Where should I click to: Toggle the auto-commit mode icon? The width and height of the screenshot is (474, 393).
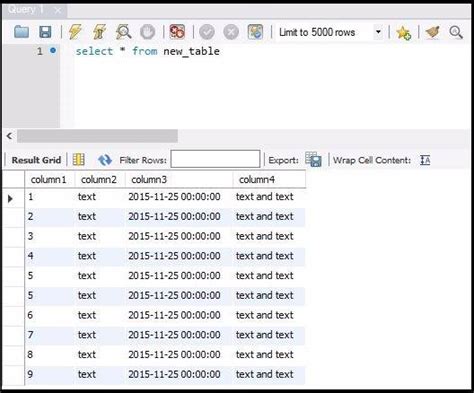click(255, 32)
